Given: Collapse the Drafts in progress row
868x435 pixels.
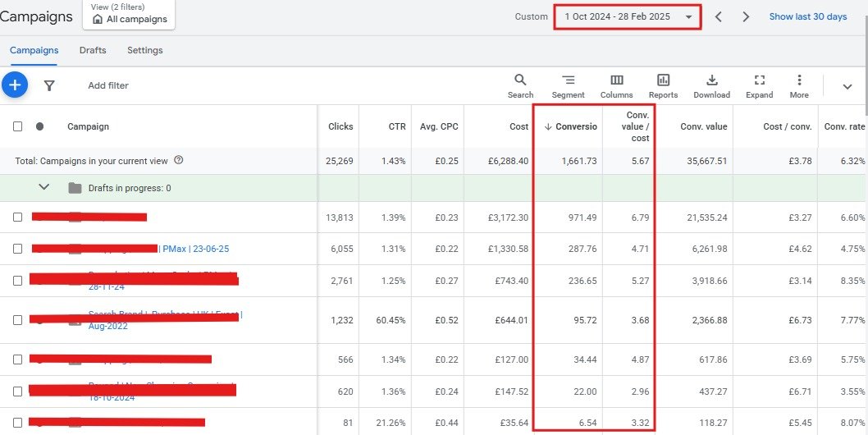Looking at the screenshot, I should coord(45,188).
